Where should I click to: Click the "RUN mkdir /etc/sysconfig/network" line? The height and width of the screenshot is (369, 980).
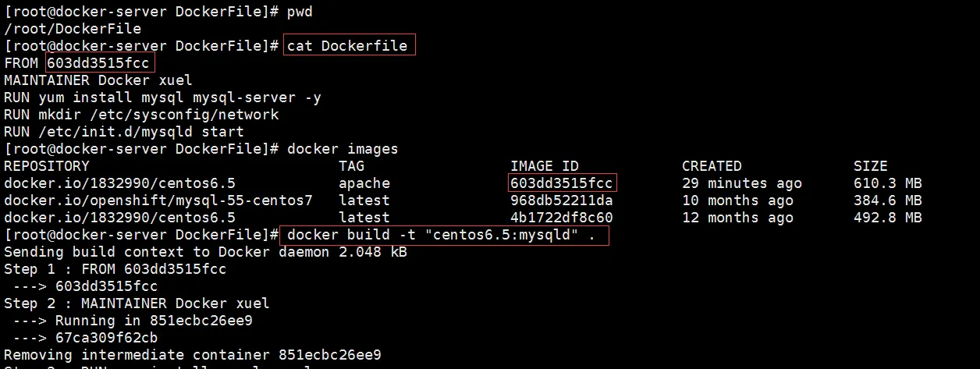click(141, 115)
